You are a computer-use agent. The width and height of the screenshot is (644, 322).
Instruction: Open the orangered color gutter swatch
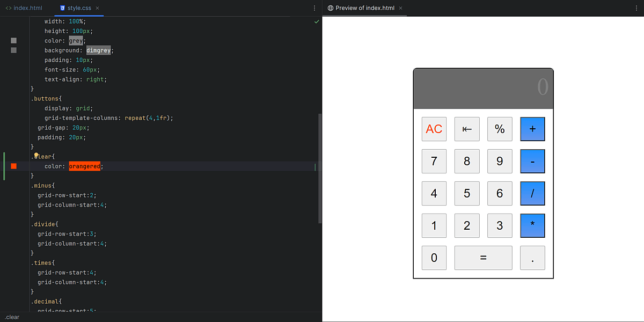tap(13, 166)
